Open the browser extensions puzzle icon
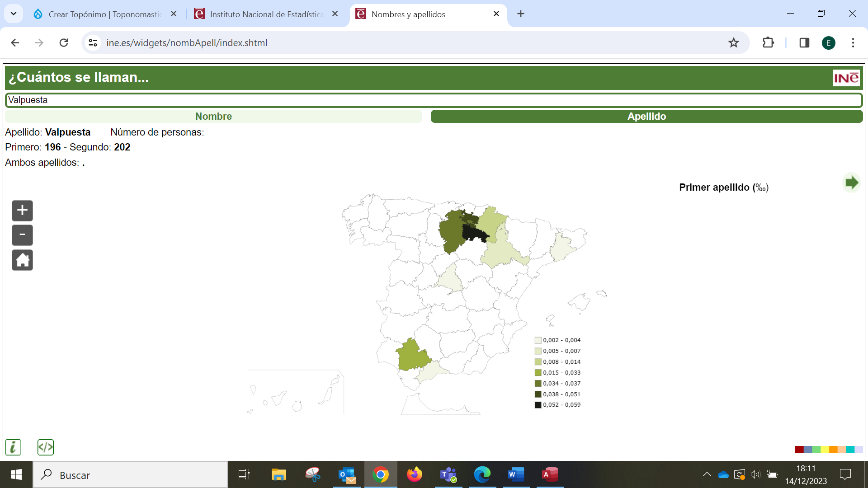 tap(768, 43)
